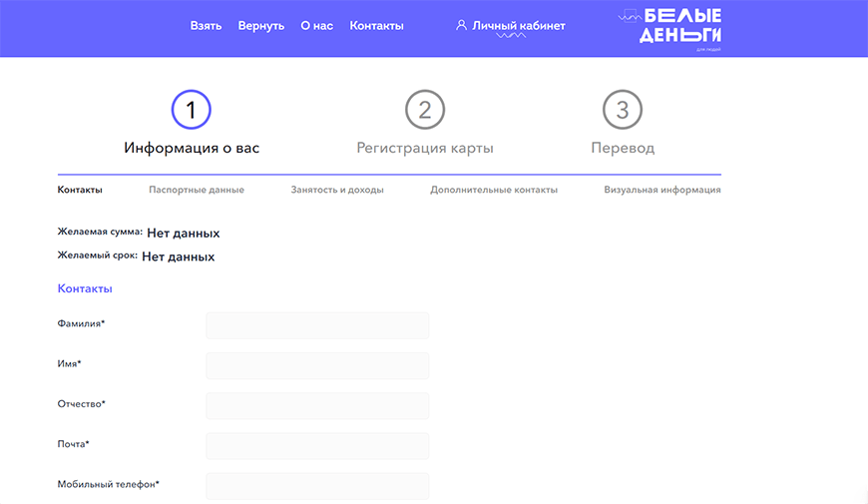Click the Белые Деньги logo
This screenshot has height=504, width=868.
click(670, 28)
